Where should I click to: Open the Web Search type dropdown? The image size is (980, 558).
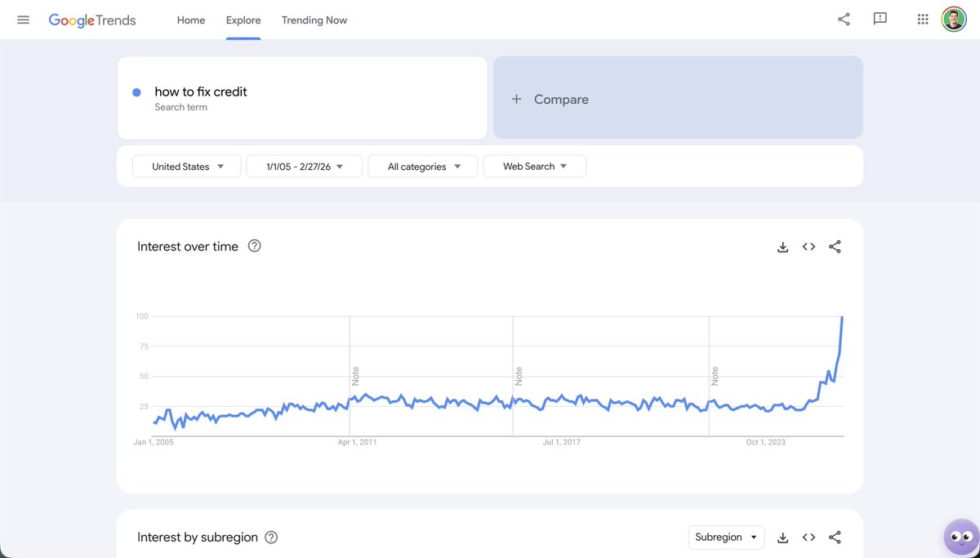pos(535,167)
